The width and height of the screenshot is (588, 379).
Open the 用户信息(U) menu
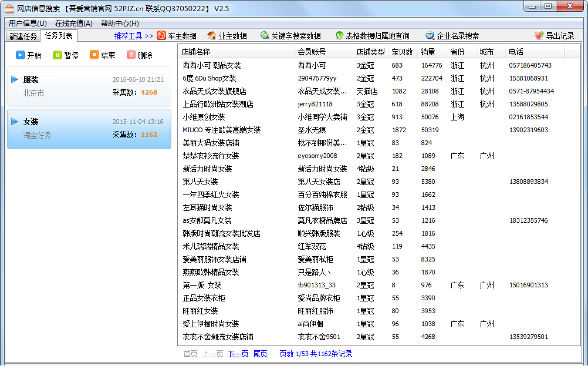(x=28, y=24)
